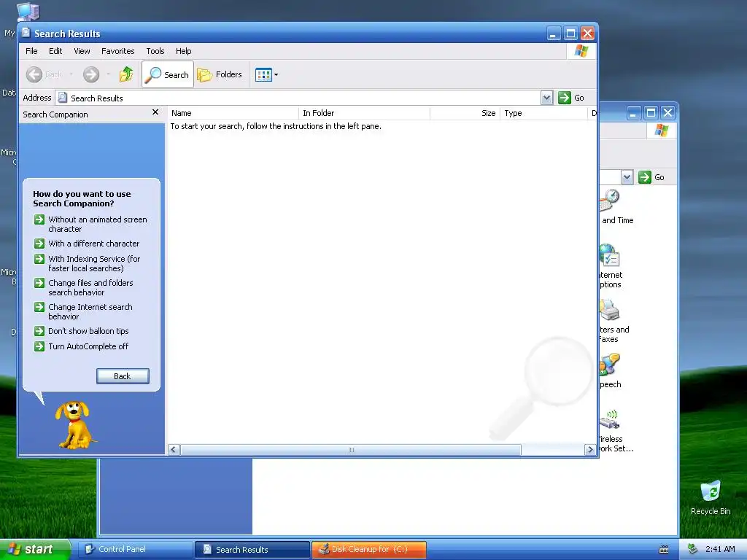Click horizontal scrollbar left arrow

174,449
